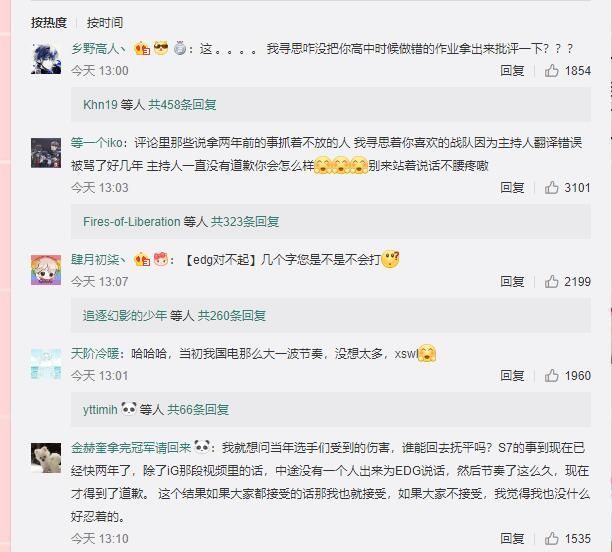
Task: Open 乡野高人's avatar profile picture
Action: click(x=46, y=59)
